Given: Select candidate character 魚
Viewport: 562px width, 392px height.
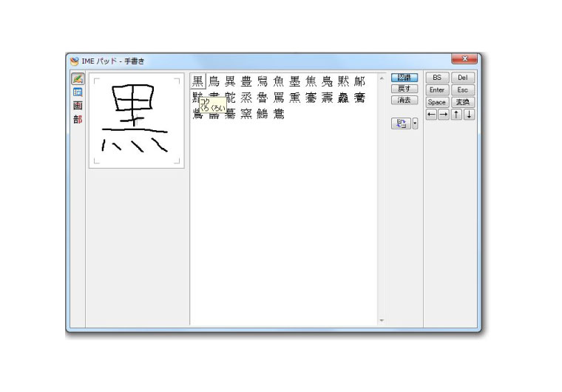Looking at the screenshot, I should (279, 81).
